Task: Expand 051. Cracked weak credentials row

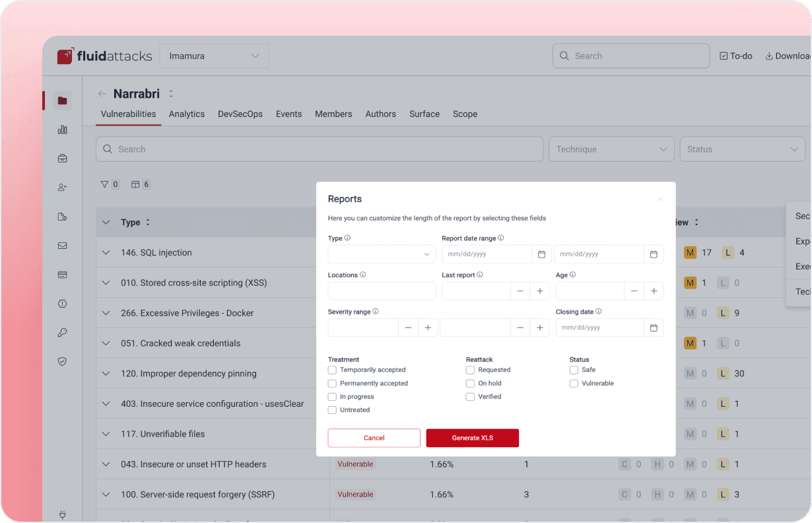Action: point(106,343)
